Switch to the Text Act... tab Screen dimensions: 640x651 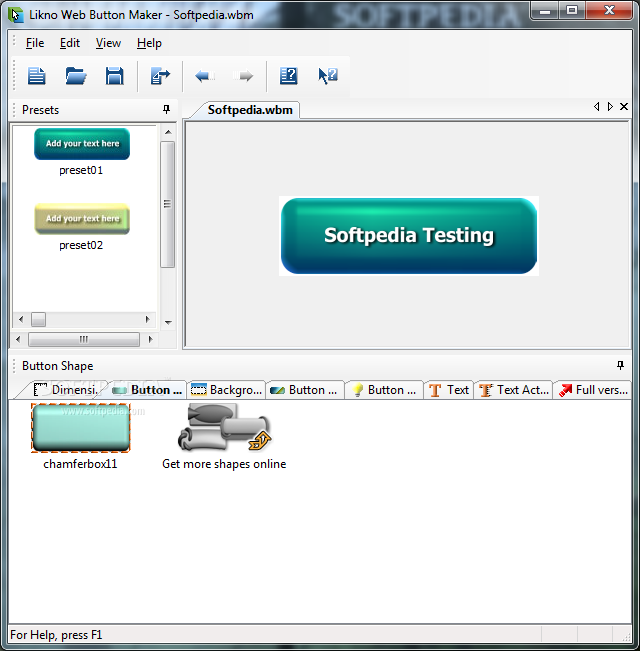click(514, 390)
